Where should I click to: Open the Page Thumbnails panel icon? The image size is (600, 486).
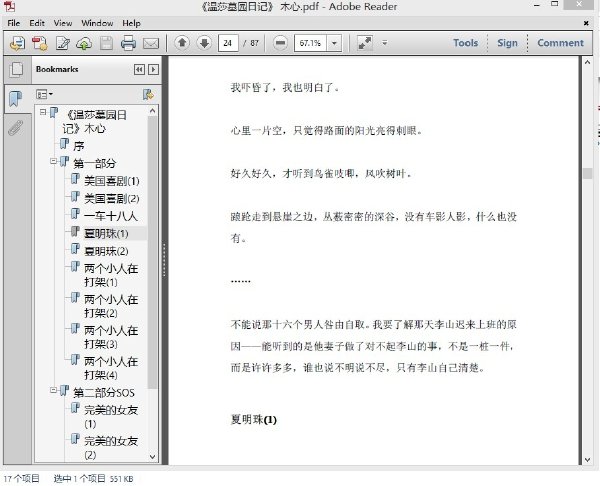16,70
